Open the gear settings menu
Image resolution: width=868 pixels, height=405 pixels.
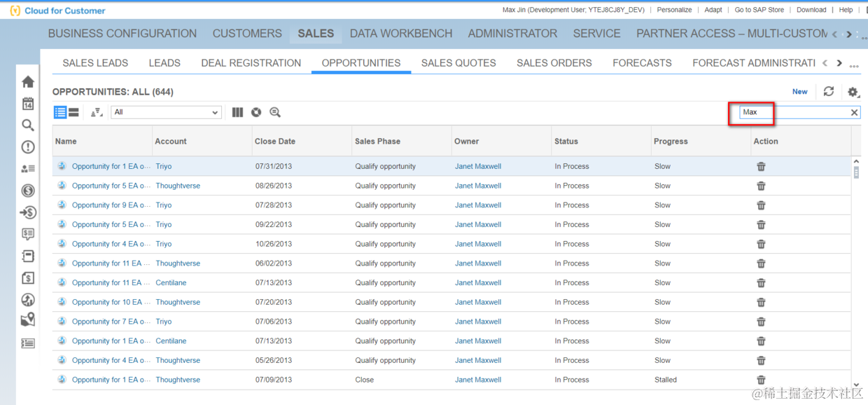(x=853, y=92)
